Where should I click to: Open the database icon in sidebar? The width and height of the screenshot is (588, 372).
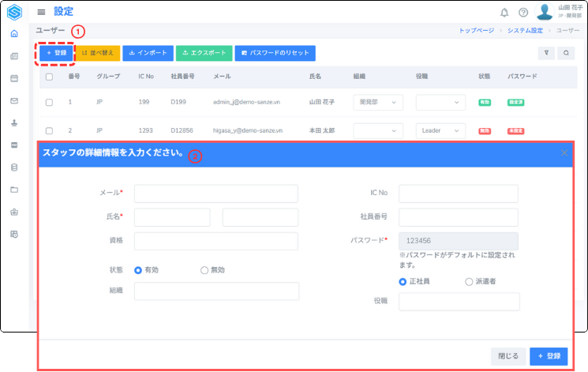click(x=14, y=167)
